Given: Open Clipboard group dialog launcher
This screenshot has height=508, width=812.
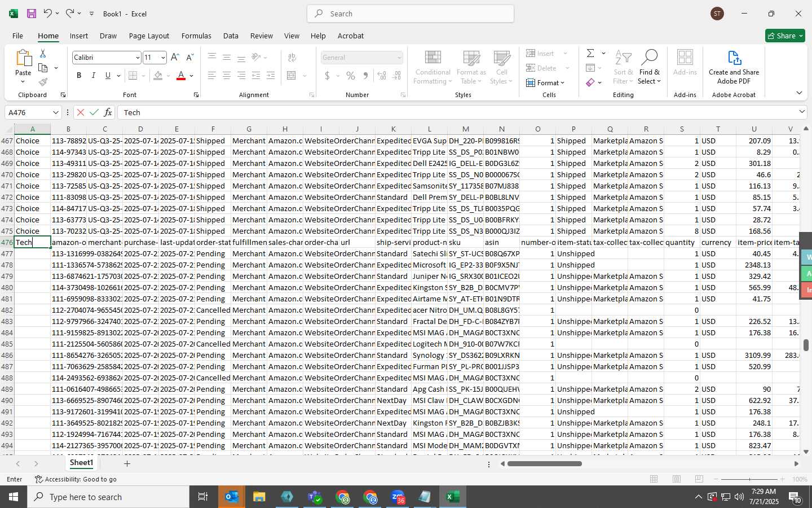Looking at the screenshot, I should click(x=63, y=95).
